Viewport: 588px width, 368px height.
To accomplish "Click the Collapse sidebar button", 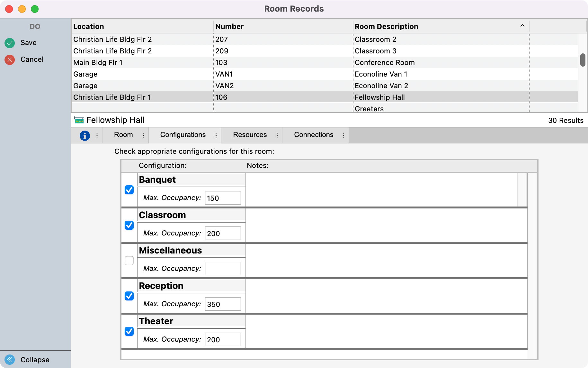I will coord(35,360).
